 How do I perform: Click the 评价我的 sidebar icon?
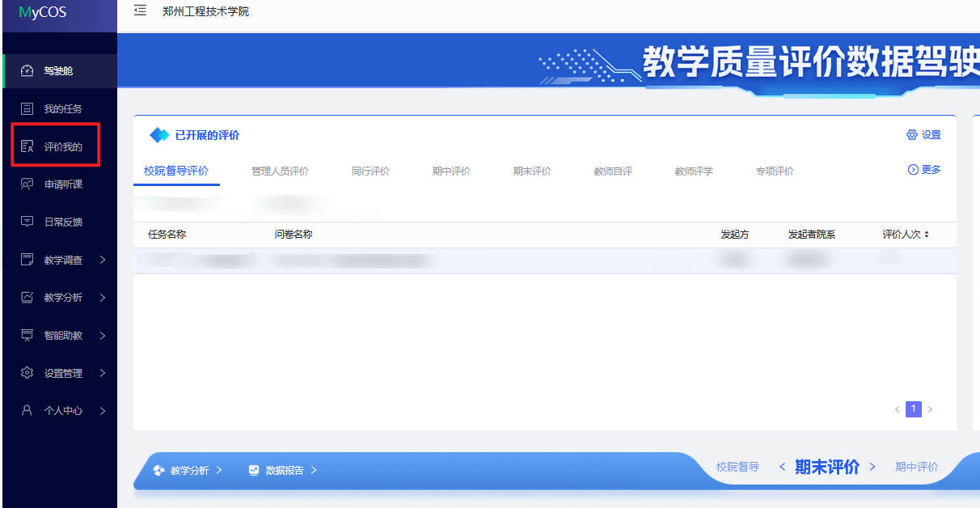click(x=27, y=146)
